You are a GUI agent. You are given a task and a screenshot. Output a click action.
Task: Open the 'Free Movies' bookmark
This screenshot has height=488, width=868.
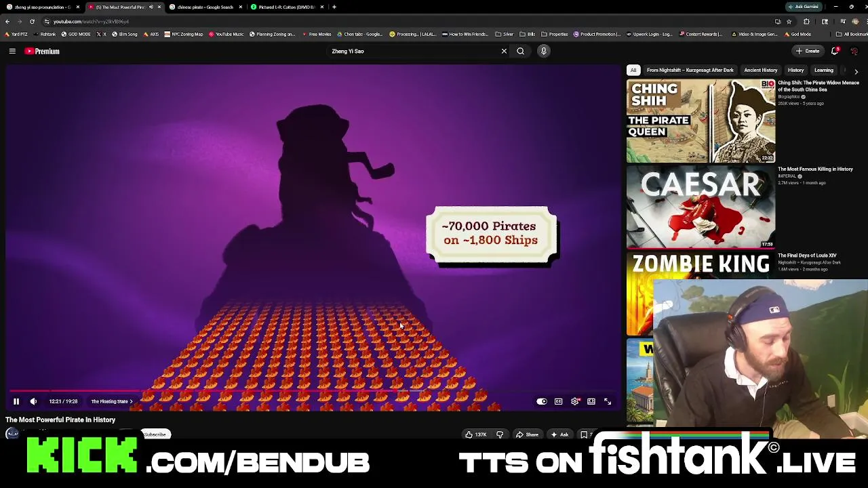click(317, 34)
